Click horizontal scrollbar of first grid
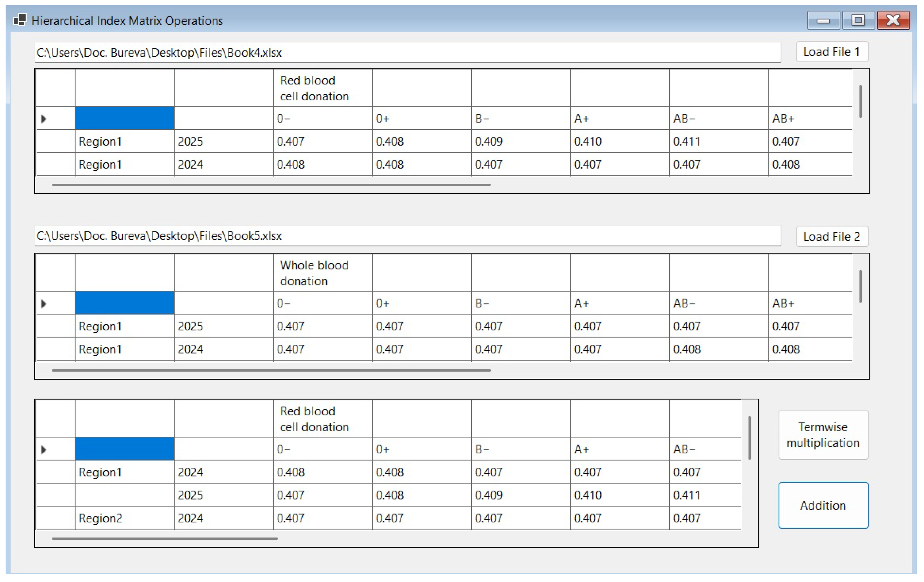The width and height of the screenshot is (924, 582). (x=271, y=185)
